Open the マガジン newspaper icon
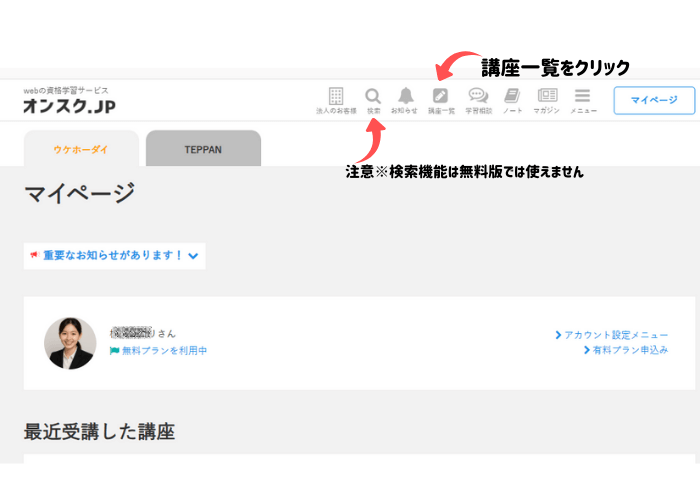700x480 pixels. pyautogui.click(x=547, y=95)
